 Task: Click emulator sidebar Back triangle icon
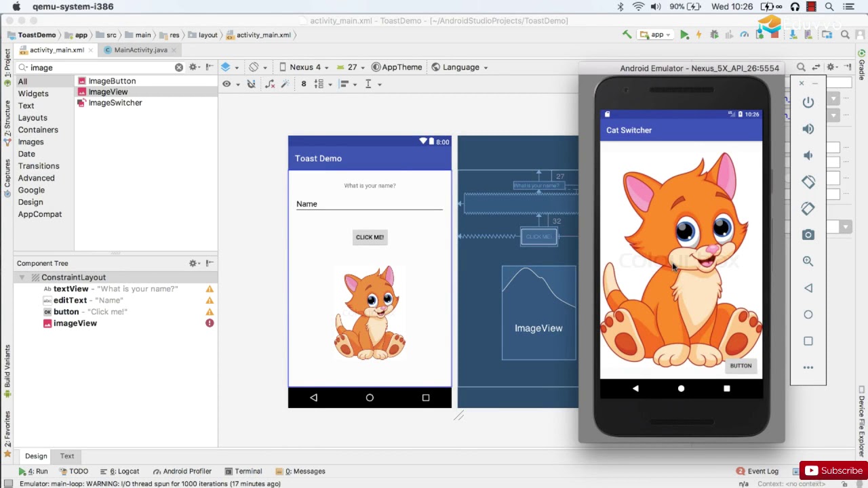[x=808, y=288]
